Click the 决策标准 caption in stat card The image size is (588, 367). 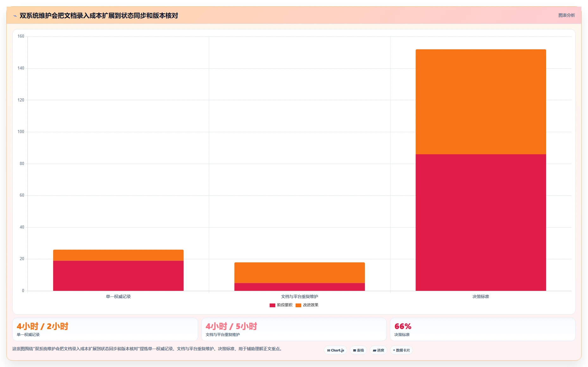(402, 335)
